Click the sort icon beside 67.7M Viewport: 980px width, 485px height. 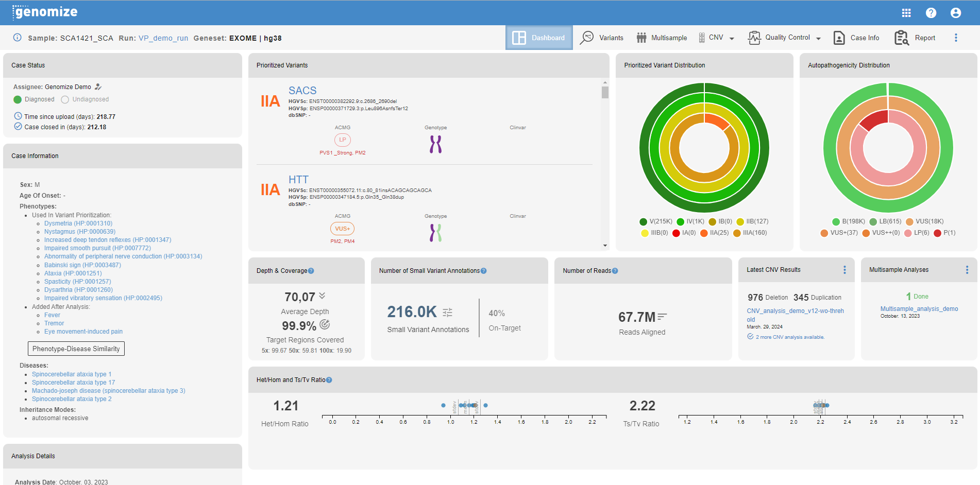(663, 317)
